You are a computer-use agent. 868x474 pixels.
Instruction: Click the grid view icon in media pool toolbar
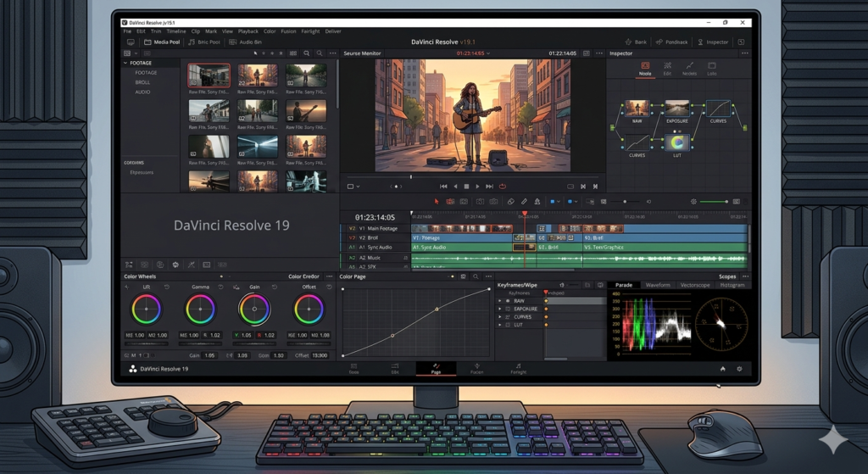[292, 53]
